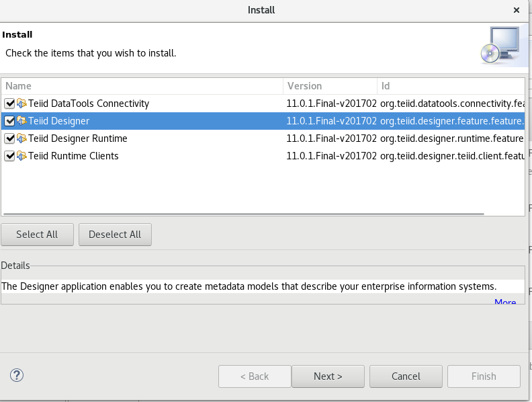Sort by the Name column header
Screen dimensions: 532x402
point(142,86)
